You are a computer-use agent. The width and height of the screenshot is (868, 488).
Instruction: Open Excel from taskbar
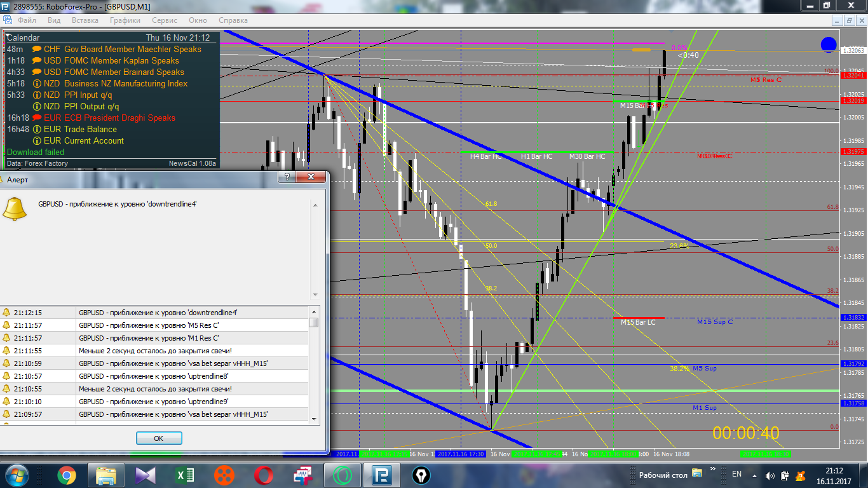(184, 475)
